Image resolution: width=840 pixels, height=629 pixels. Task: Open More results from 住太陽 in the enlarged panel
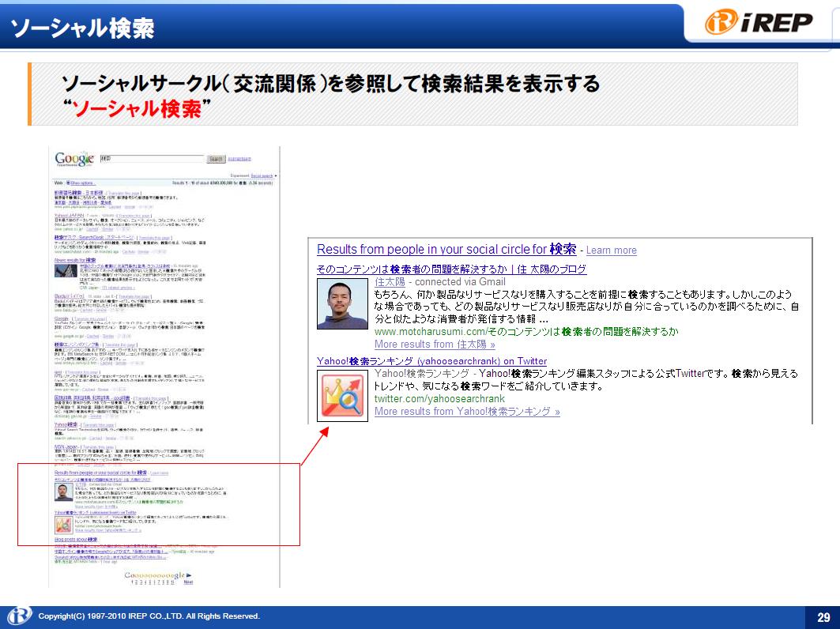click(x=435, y=345)
